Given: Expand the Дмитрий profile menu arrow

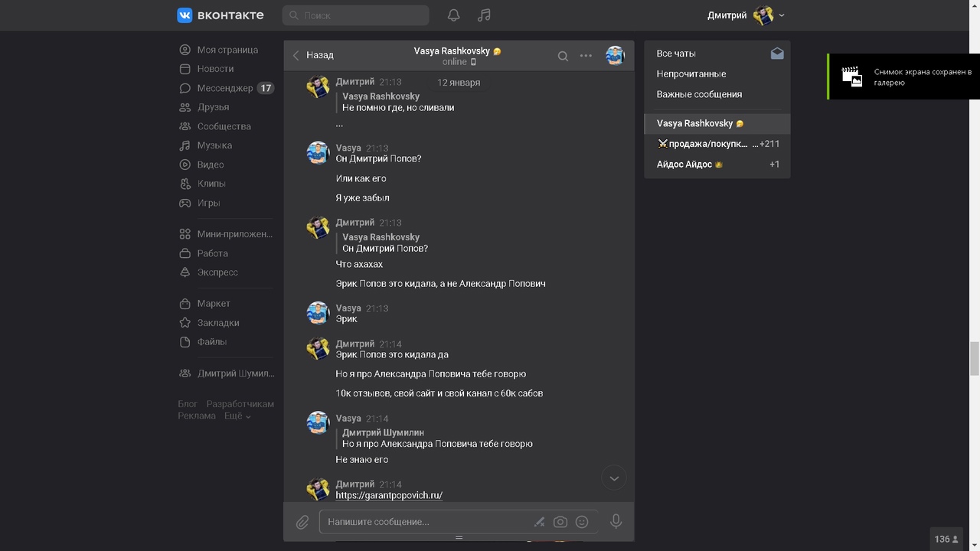Looking at the screenshot, I should coord(781,15).
